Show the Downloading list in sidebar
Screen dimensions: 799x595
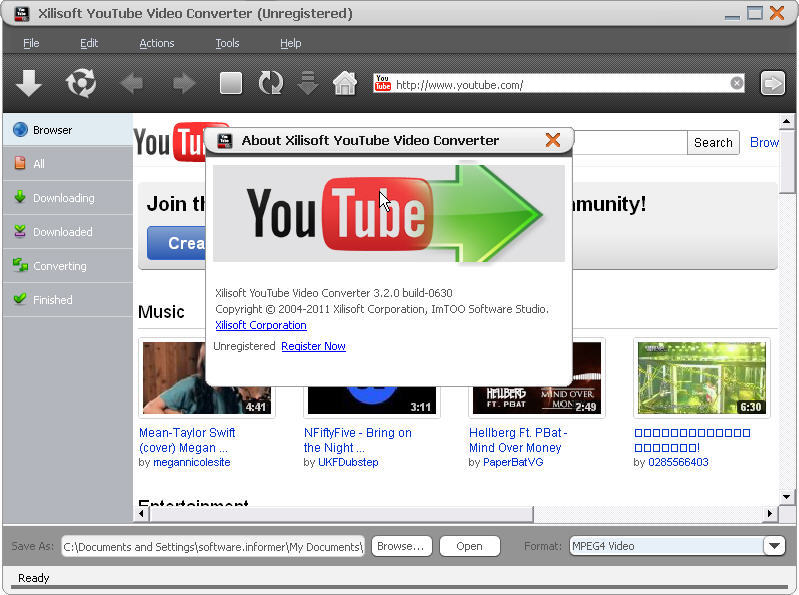point(68,198)
